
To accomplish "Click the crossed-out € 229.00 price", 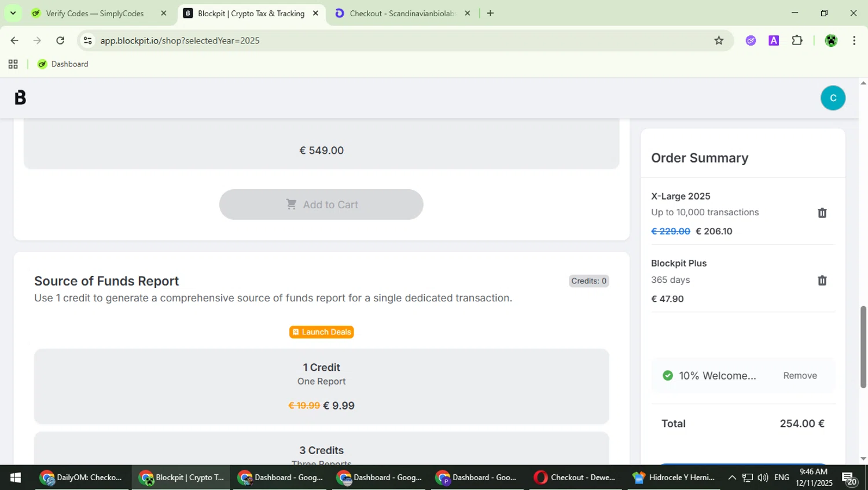I will (x=670, y=231).
